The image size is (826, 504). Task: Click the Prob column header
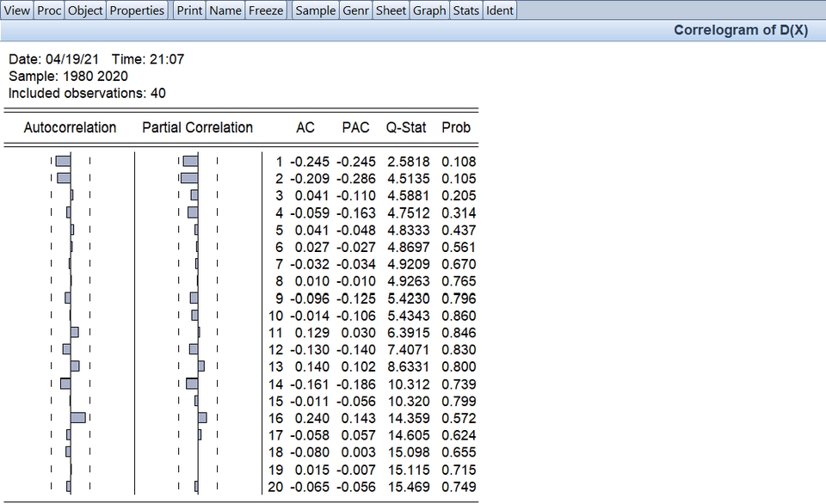tap(456, 127)
